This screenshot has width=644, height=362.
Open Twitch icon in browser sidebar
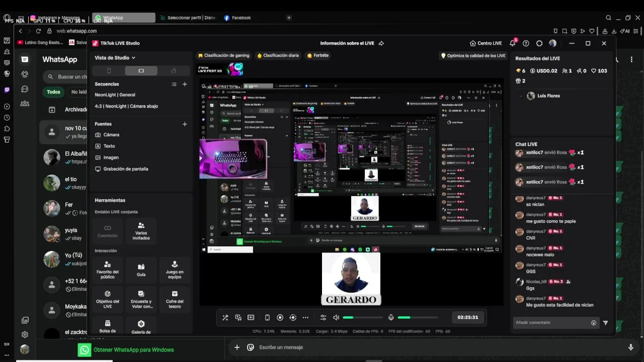coord(7,90)
